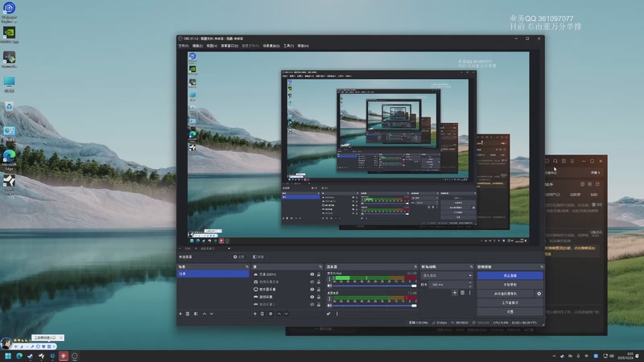Adjust first mixer channel volume slider
The height and width of the screenshot is (362, 644).
pos(374,286)
